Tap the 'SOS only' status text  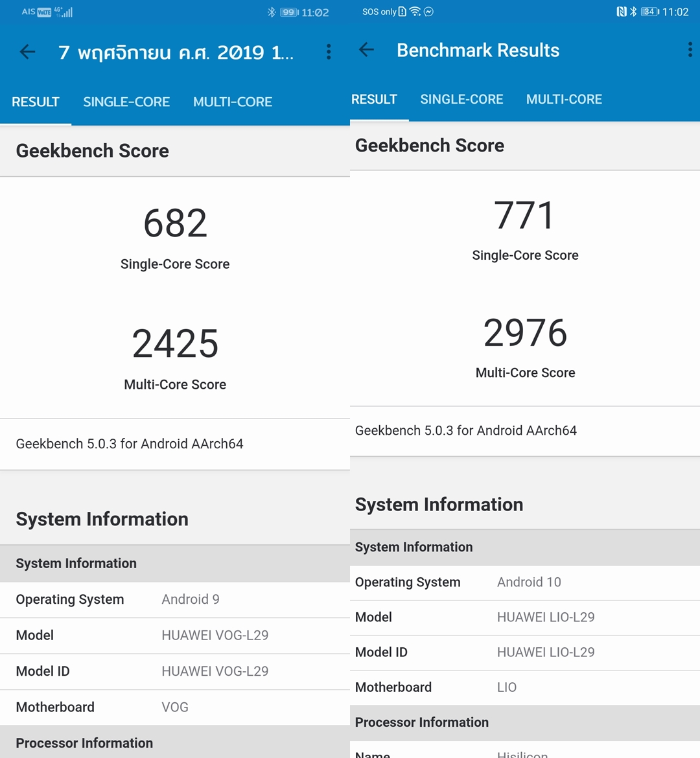[379, 12]
